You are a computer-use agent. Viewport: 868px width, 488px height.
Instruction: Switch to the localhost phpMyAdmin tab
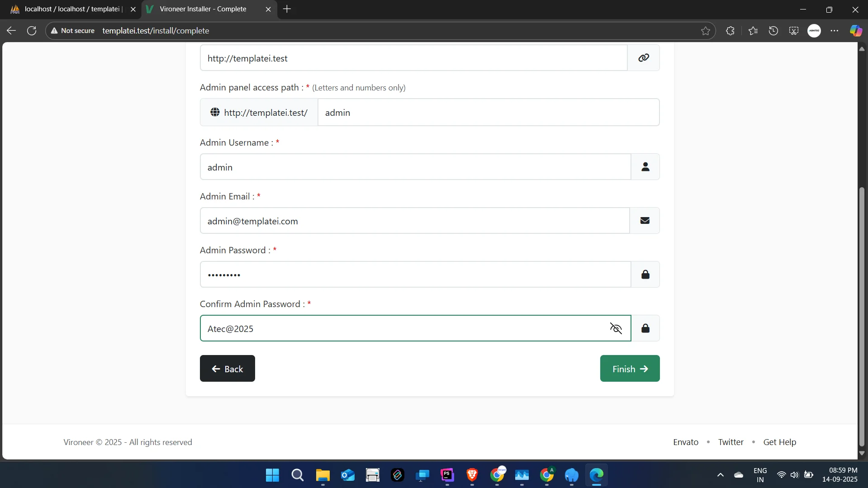click(72, 9)
